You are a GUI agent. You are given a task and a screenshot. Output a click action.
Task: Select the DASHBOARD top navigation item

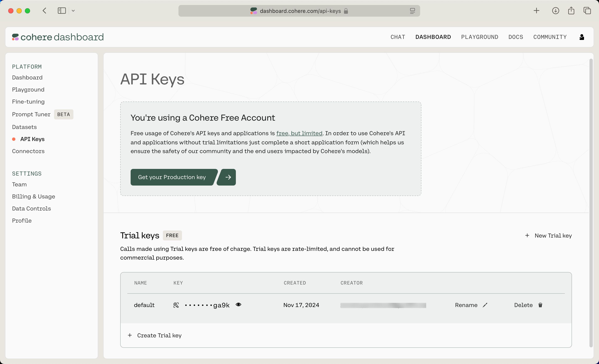[433, 37]
